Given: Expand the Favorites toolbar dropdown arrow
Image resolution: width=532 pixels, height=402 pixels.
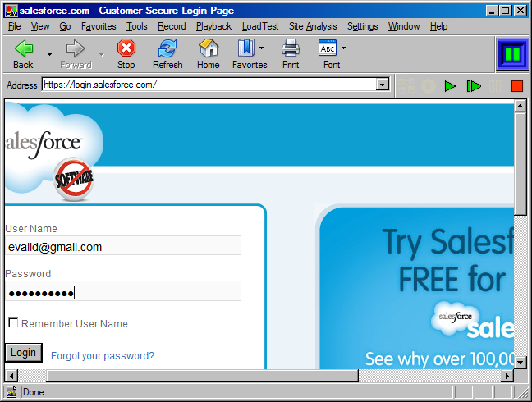Looking at the screenshot, I should coord(261,48).
